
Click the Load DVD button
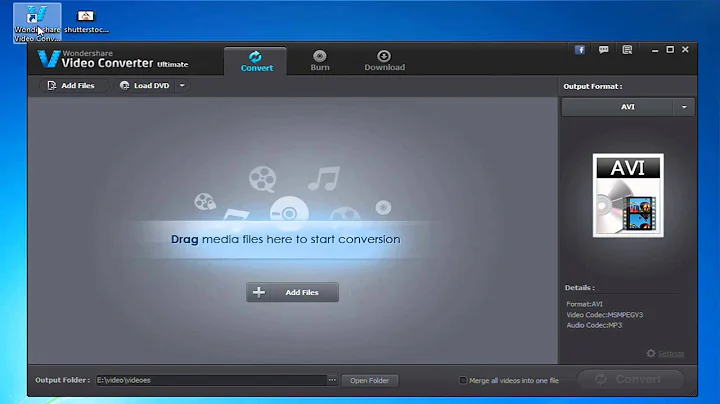pyautogui.click(x=145, y=86)
